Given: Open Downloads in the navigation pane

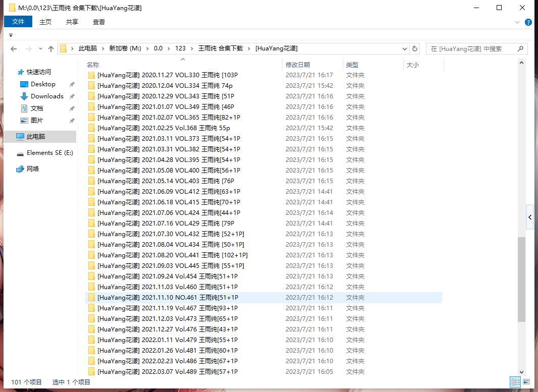Looking at the screenshot, I should 47,96.
